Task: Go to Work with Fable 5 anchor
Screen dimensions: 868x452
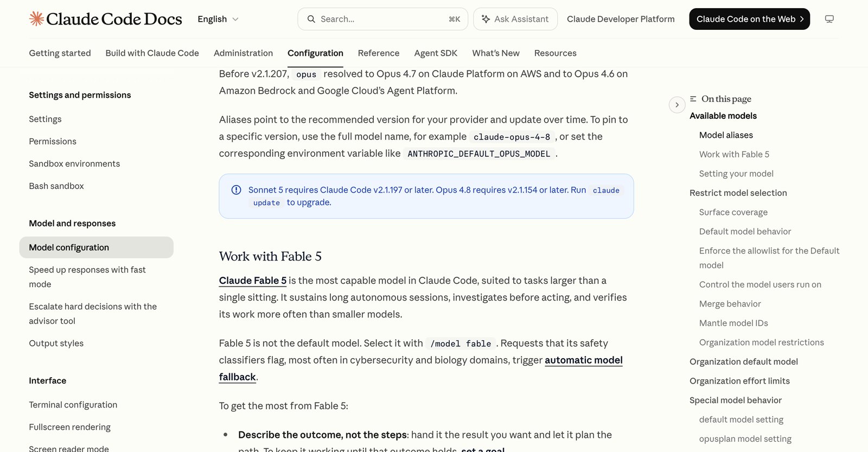Action: [734, 155]
